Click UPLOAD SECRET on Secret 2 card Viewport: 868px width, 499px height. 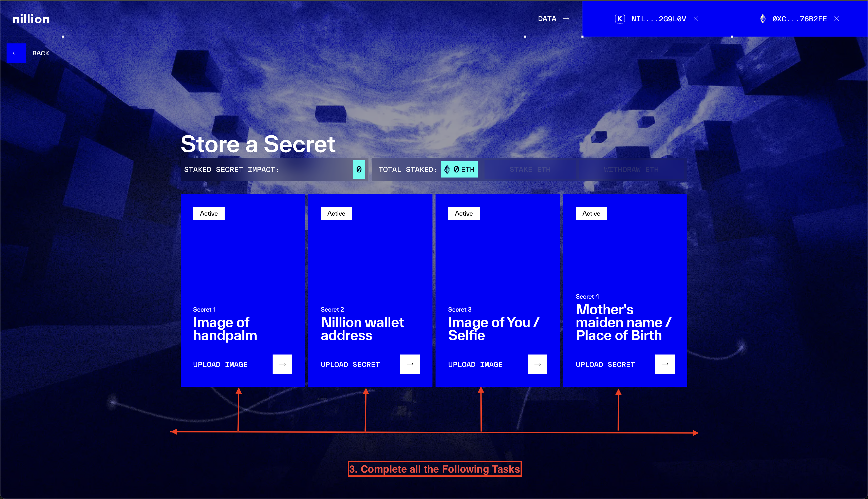[x=350, y=364]
